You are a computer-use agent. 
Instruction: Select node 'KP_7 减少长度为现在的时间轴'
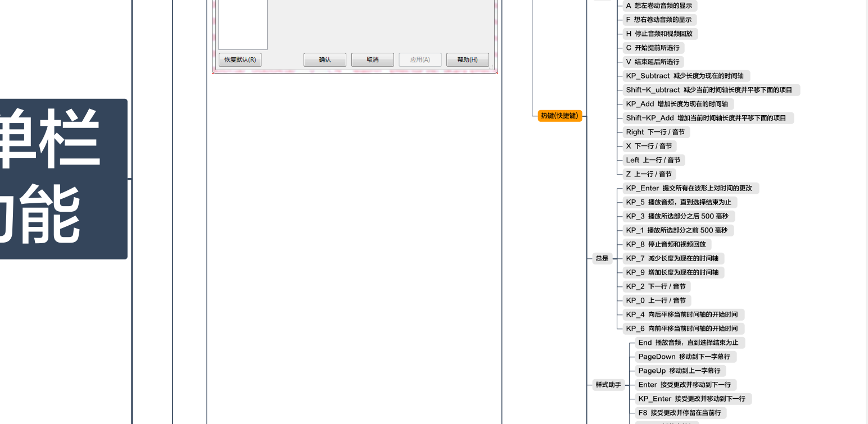pos(673,258)
